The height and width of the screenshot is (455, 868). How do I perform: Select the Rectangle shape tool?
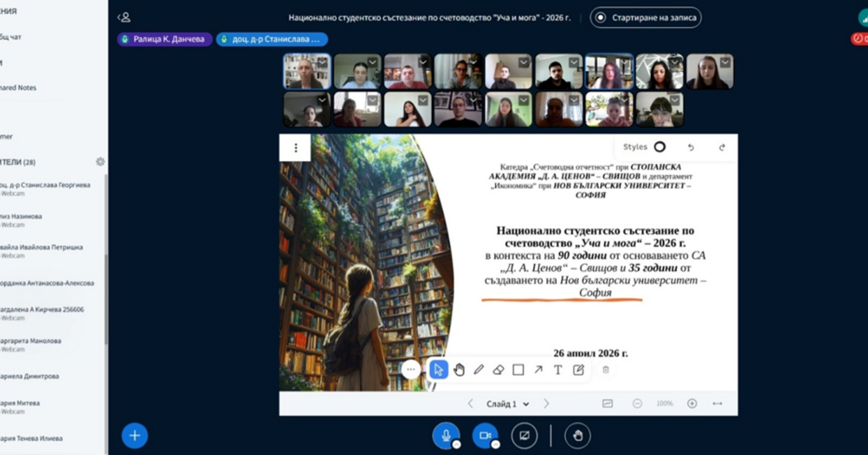click(x=518, y=370)
